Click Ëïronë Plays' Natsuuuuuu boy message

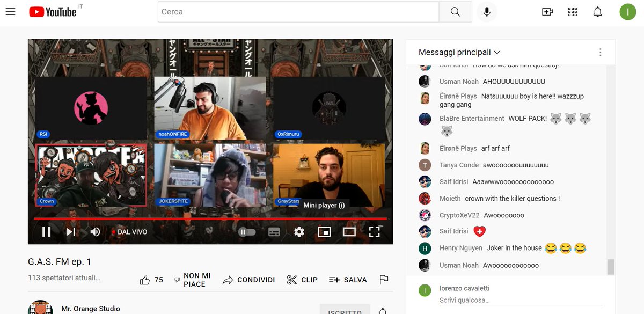tap(513, 100)
